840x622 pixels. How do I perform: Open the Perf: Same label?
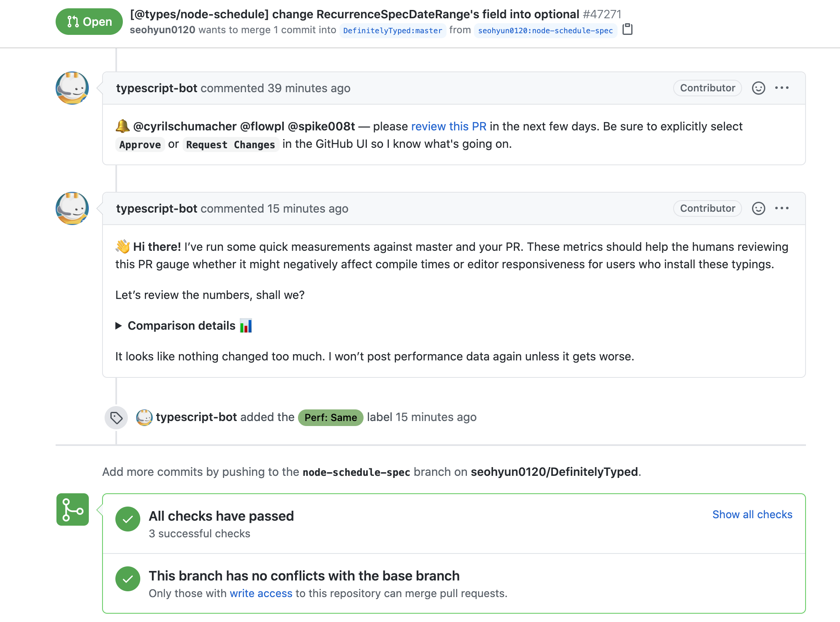click(331, 418)
